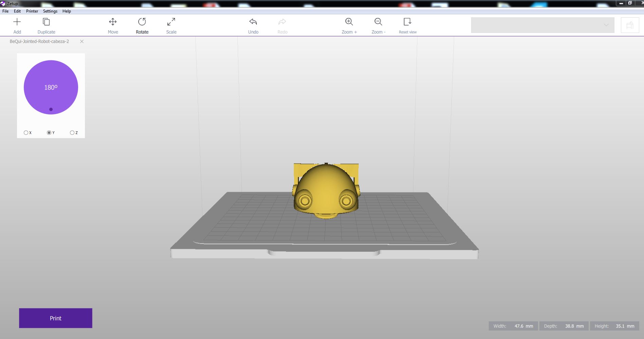Click the rotation dial angle handle
The image size is (644, 339).
click(x=51, y=109)
